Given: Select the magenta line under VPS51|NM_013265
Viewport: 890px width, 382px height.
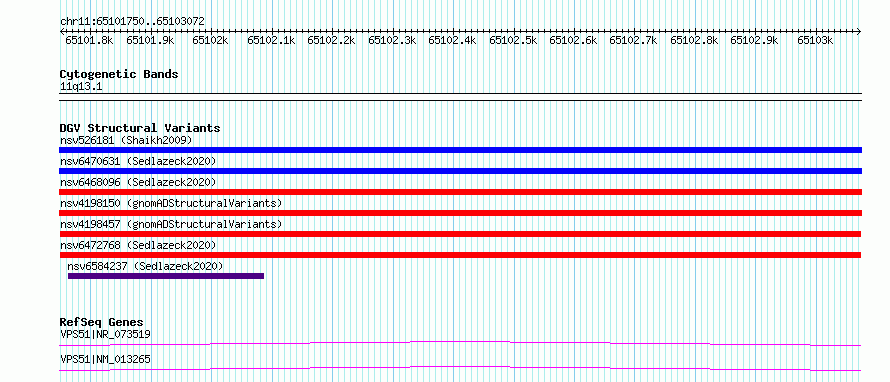Looking at the screenshot, I should coord(460,368).
